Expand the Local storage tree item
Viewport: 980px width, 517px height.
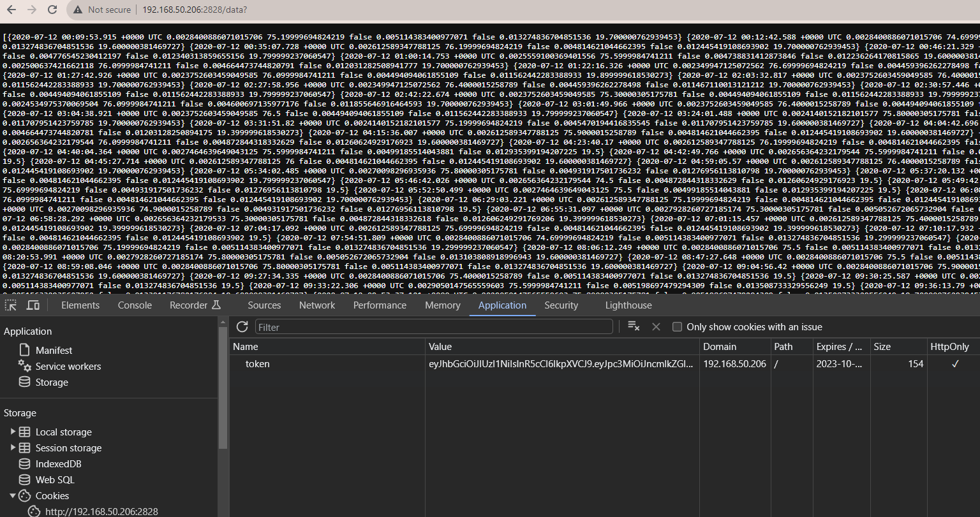coord(13,432)
